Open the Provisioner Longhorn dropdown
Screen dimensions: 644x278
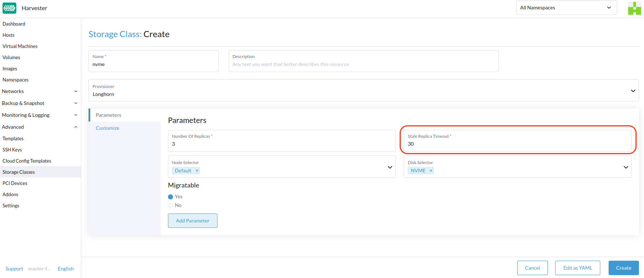(x=363, y=91)
